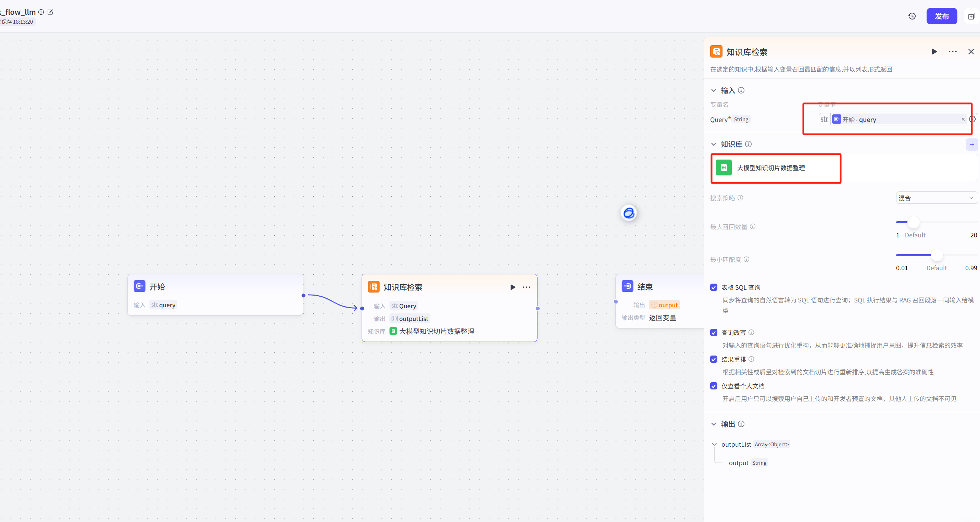This screenshot has width=980, height=522.
Task: Click the floating assistant icon on canvas
Action: click(x=628, y=213)
